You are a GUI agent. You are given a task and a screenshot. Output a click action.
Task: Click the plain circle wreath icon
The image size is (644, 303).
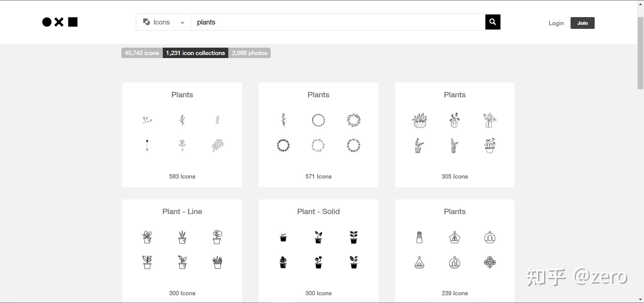[318, 120]
